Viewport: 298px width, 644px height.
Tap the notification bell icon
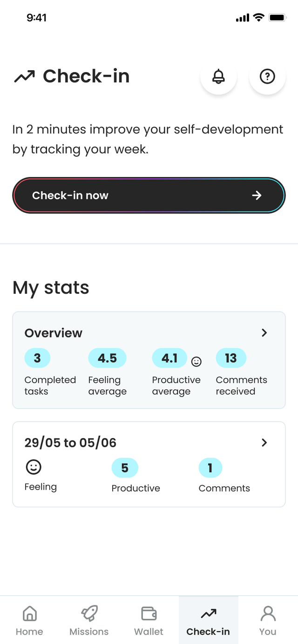click(x=218, y=76)
